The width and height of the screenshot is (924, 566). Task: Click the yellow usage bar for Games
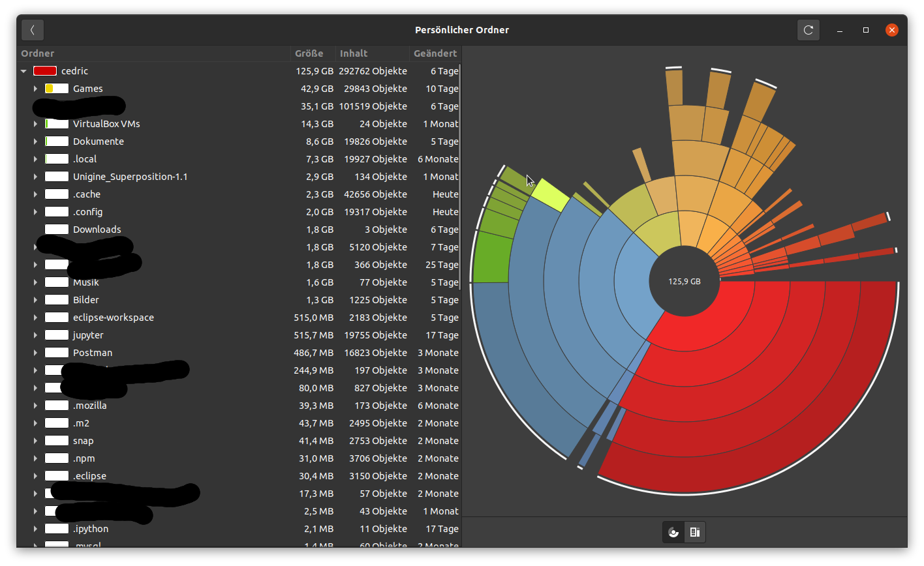pyautogui.click(x=56, y=89)
